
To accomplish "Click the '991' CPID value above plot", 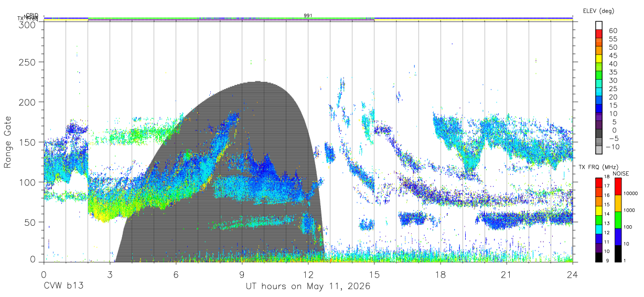I will pyautogui.click(x=308, y=16).
